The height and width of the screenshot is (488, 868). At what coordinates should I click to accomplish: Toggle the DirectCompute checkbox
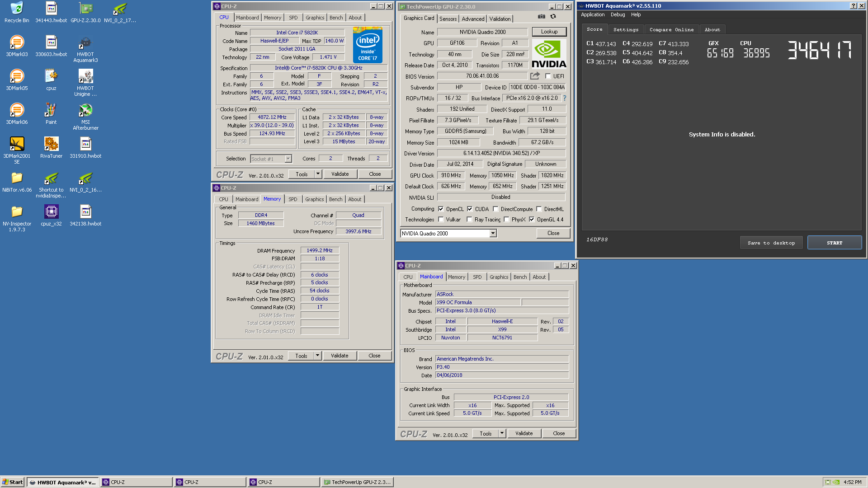[495, 209]
